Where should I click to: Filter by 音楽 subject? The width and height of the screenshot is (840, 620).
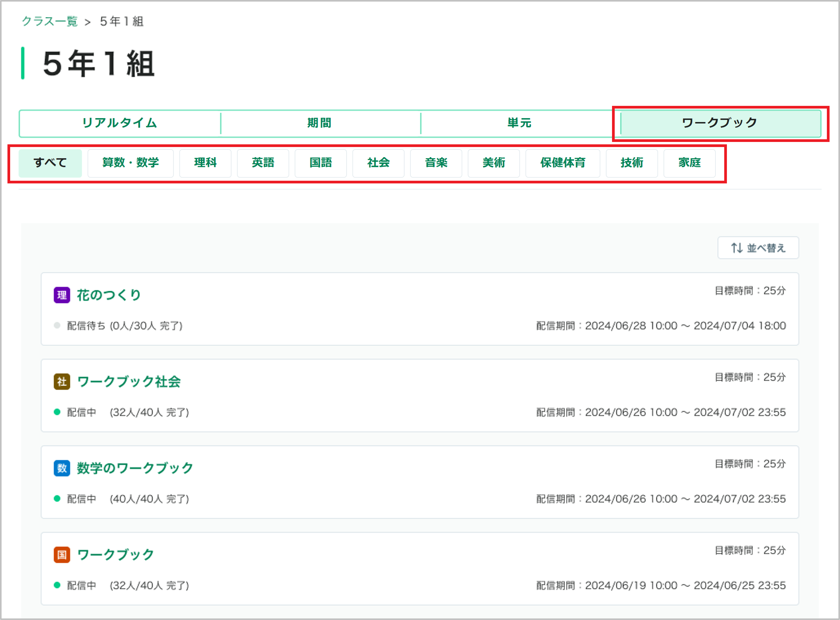point(436,163)
